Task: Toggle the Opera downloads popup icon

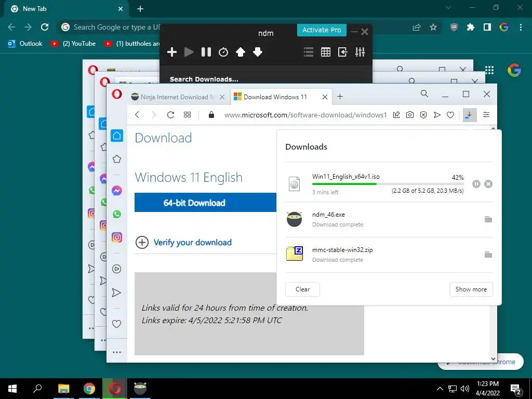Action: tap(470, 115)
